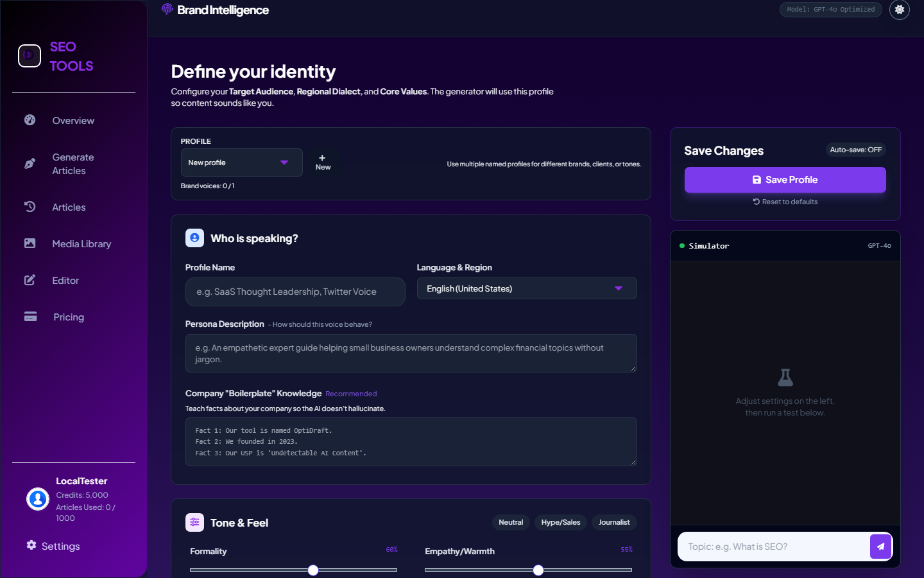Image resolution: width=924 pixels, height=578 pixels.
Task: Click the Media Library image icon
Action: 30,243
